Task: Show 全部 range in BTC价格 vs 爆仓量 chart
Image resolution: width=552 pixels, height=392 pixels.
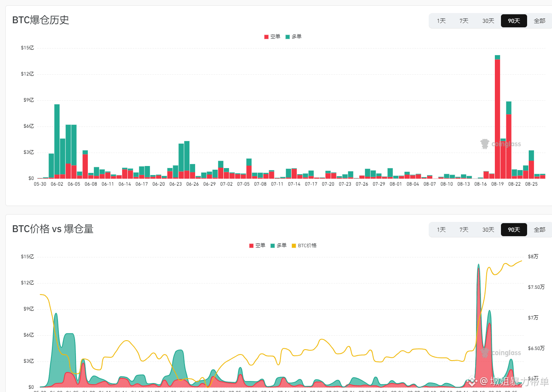Action: pyautogui.click(x=539, y=230)
